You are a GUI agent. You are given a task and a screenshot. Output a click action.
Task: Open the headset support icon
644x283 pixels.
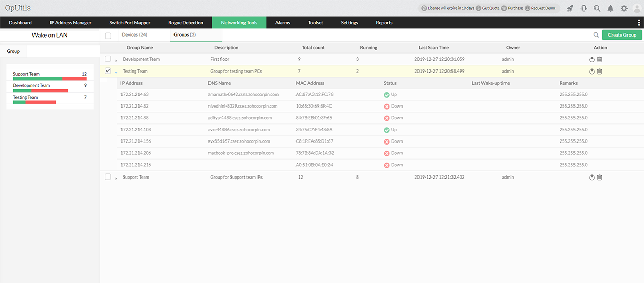click(x=584, y=8)
